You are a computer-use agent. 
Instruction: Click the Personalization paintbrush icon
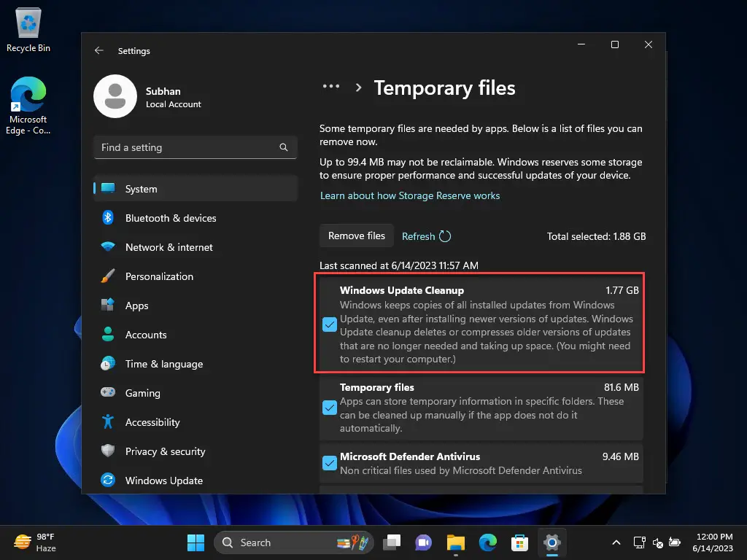108,276
